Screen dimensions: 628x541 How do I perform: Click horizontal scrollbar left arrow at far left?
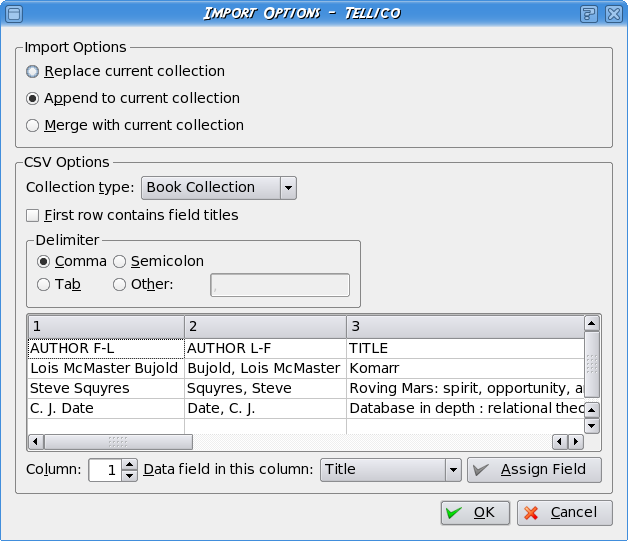36,442
